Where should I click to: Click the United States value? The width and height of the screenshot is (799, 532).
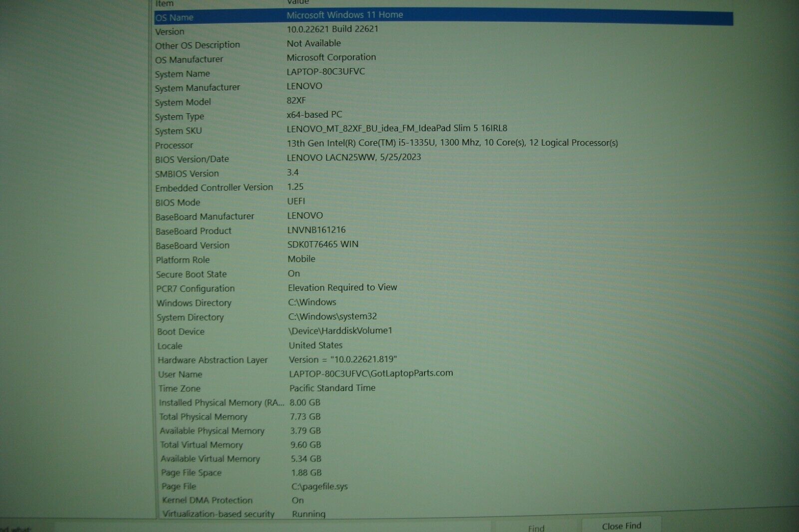[316, 345]
